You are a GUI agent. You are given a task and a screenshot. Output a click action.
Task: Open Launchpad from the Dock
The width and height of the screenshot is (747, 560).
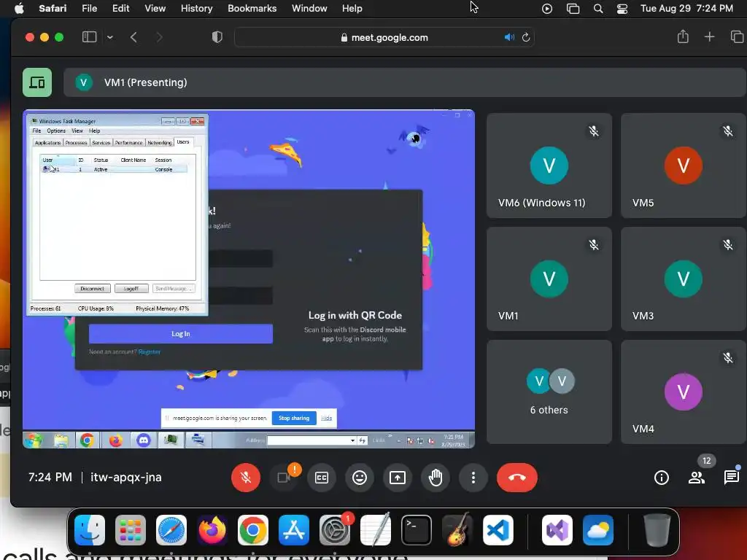131,530
